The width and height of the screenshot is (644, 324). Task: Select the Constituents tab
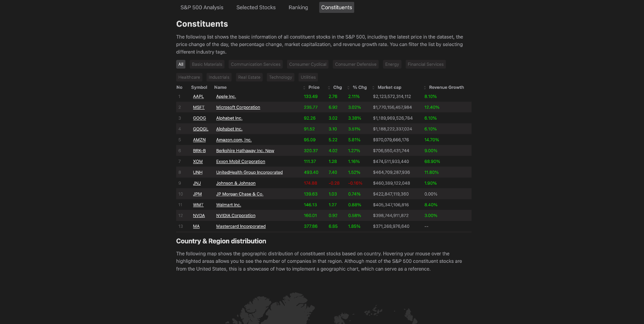337,7
